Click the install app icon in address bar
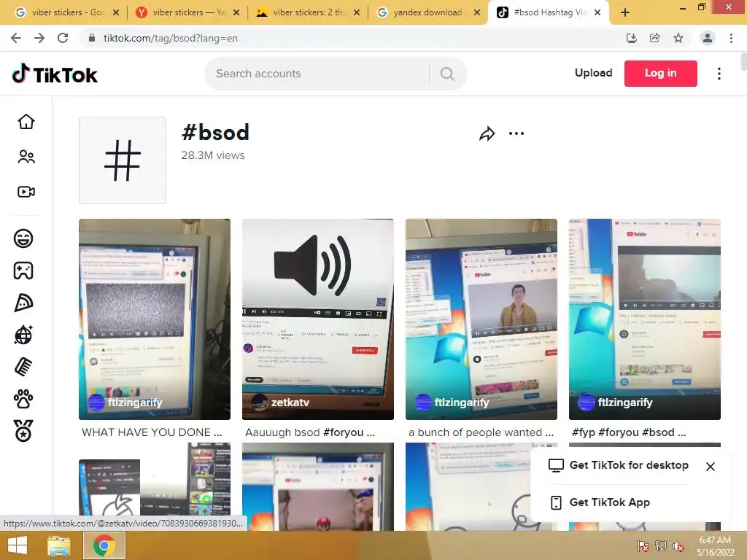The width and height of the screenshot is (747, 560). [x=632, y=38]
